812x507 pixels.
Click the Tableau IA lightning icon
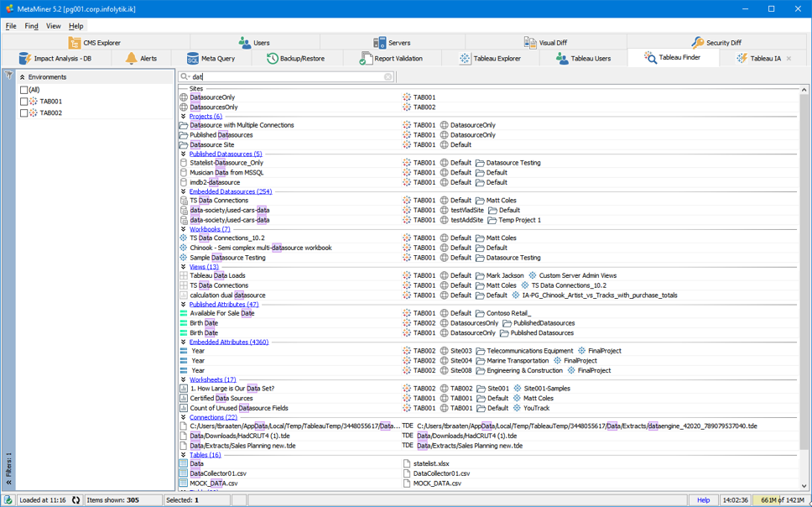(x=742, y=58)
